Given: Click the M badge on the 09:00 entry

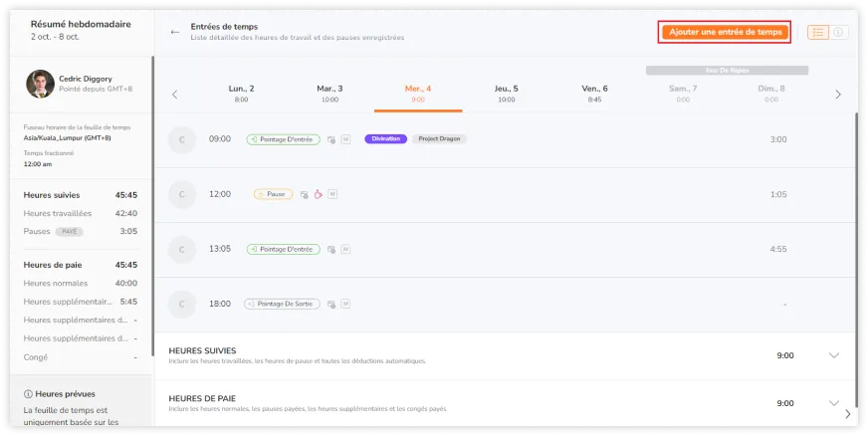Looking at the screenshot, I should tap(345, 139).
